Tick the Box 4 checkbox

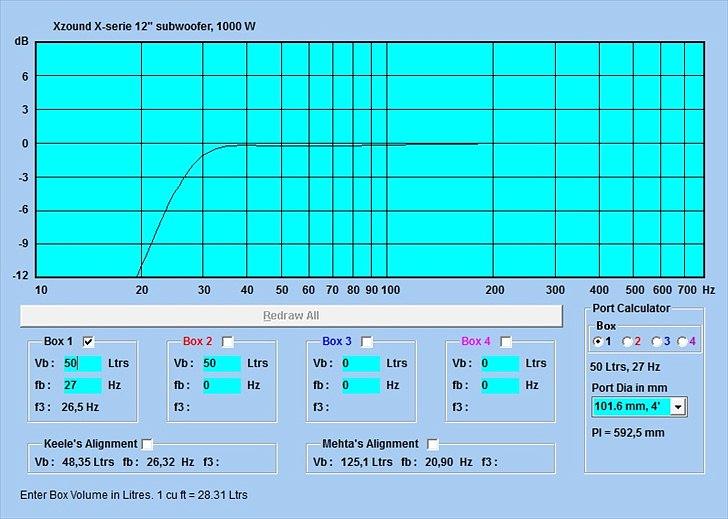click(506, 342)
